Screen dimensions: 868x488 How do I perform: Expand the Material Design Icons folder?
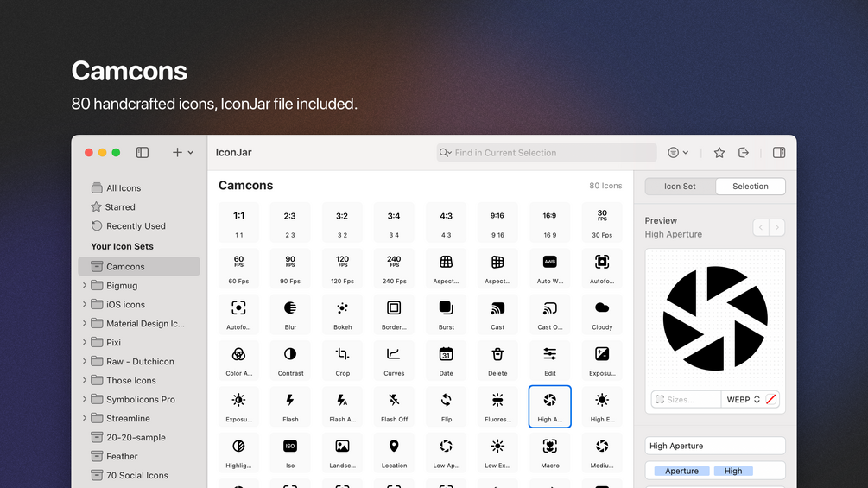point(84,323)
